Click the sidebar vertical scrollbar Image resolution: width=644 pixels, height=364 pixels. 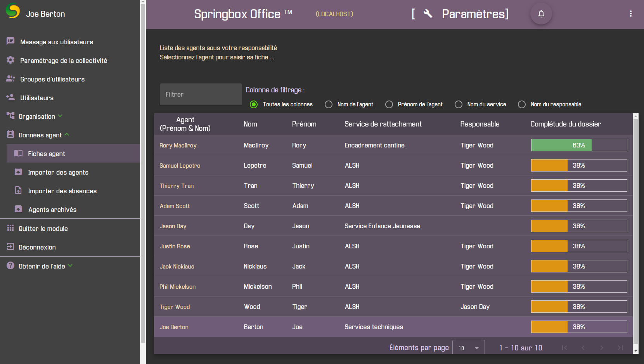(143, 173)
